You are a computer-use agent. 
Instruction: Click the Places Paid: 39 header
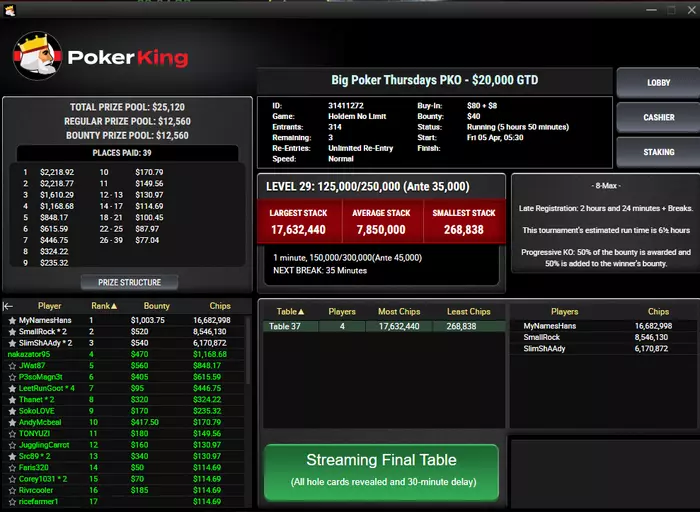point(127,153)
